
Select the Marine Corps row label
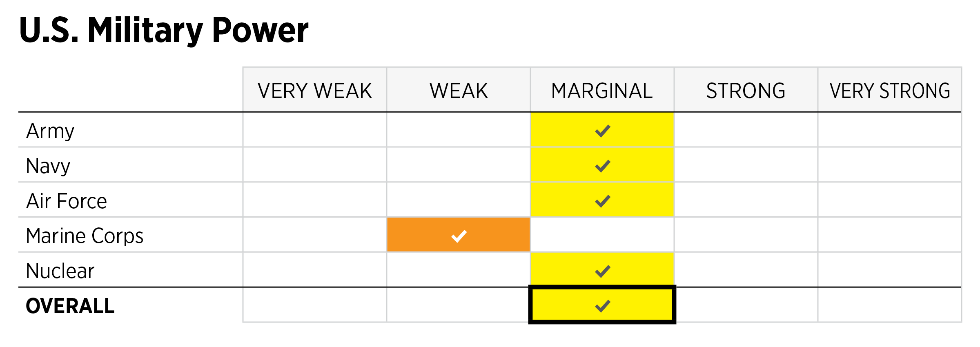pos(85,236)
